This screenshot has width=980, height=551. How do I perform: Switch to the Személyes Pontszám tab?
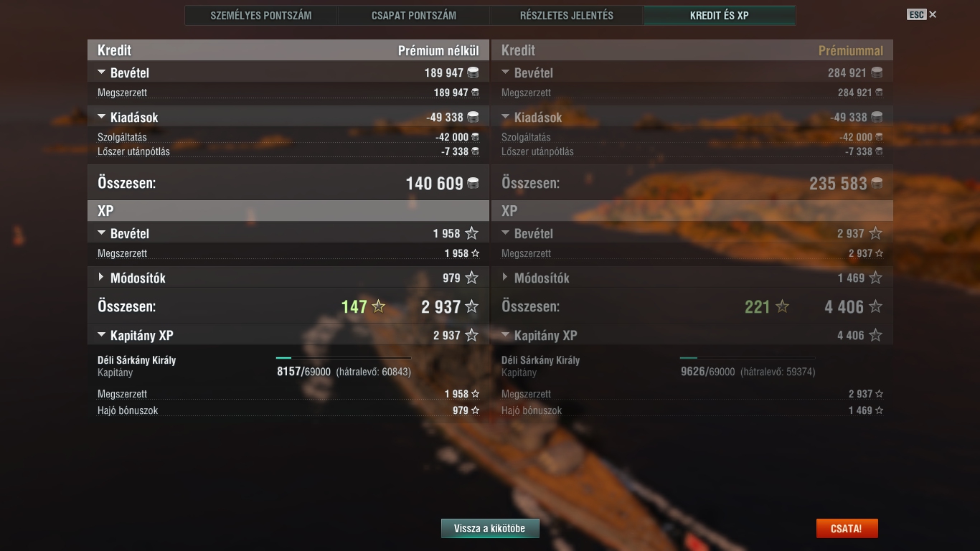(261, 15)
